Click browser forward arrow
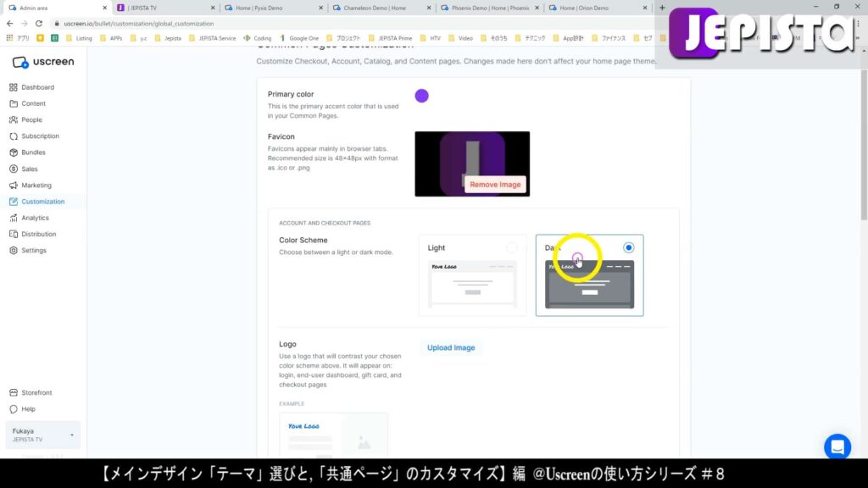Screen dimensions: 868x488 pyautogui.click(x=24, y=24)
